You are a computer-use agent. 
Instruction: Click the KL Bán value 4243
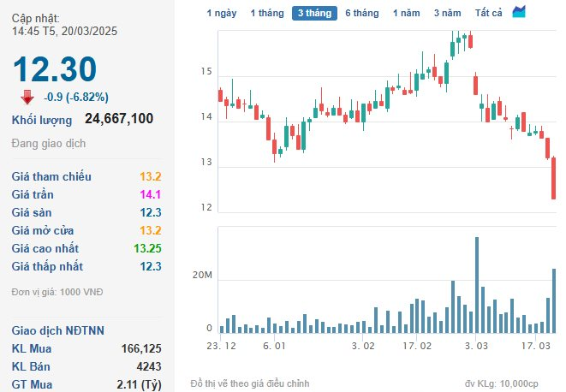(149, 366)
